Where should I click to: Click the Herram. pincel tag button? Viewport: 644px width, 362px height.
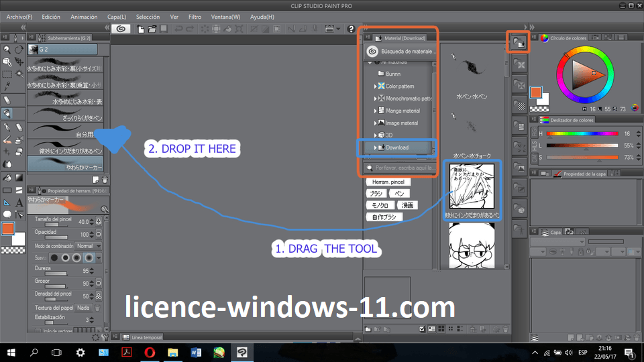click(388, 182)
